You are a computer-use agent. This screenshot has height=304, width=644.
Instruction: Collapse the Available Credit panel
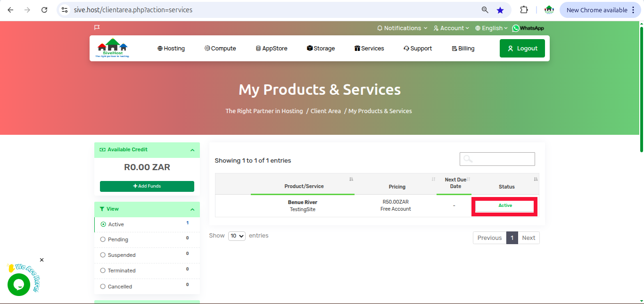[192, 150]
